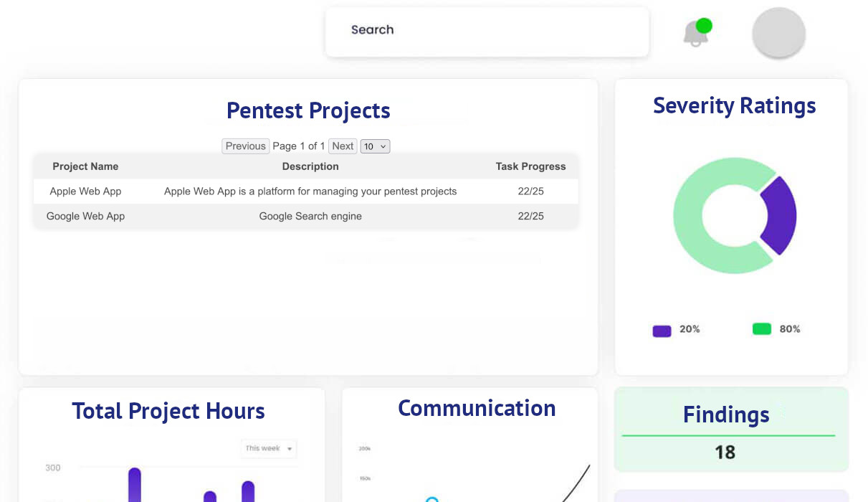Open the user profile avatar
The height and width of the screenshot is (502, 868).
[x=778, y=33]
